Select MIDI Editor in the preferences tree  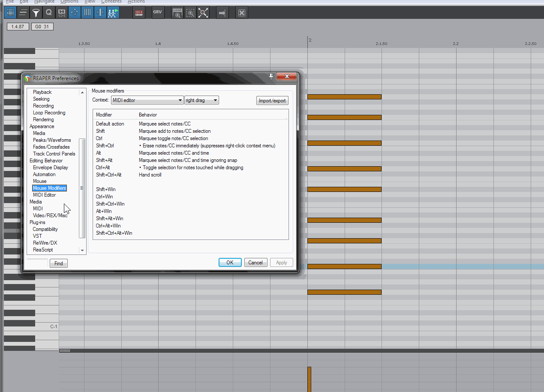44,195
